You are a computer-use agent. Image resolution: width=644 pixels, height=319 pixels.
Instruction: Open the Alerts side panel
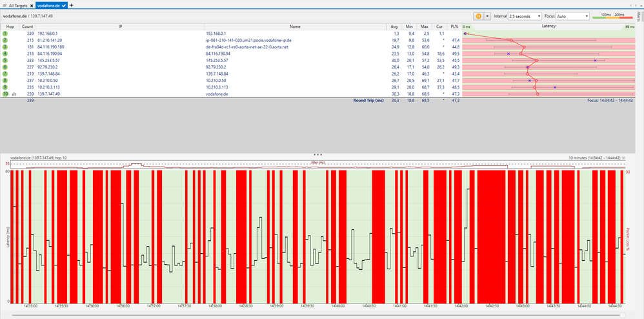[639, 17]
